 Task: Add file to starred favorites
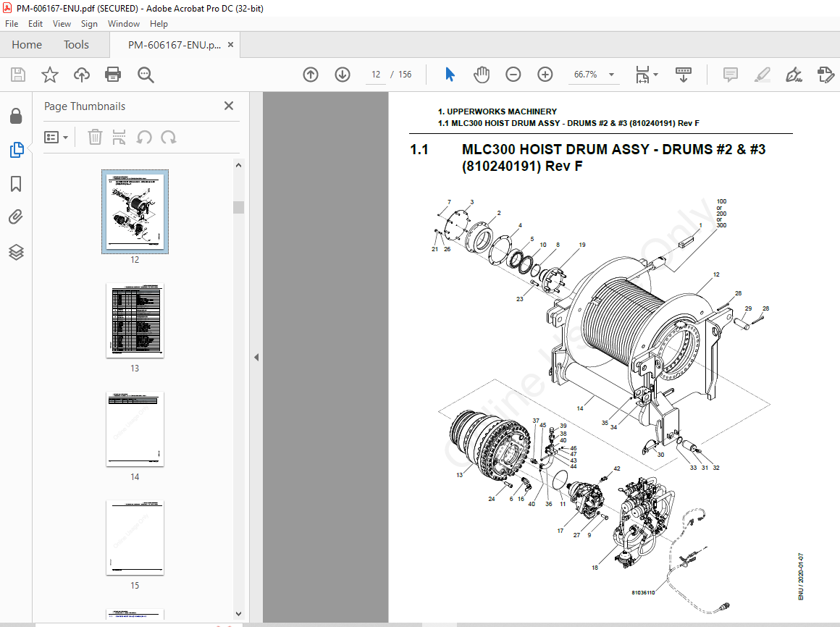[x=50, y=75]
